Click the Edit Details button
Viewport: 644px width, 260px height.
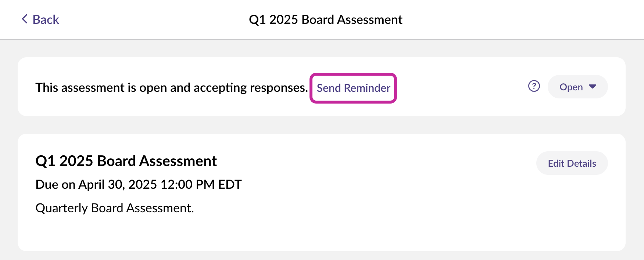coord(572,163)
